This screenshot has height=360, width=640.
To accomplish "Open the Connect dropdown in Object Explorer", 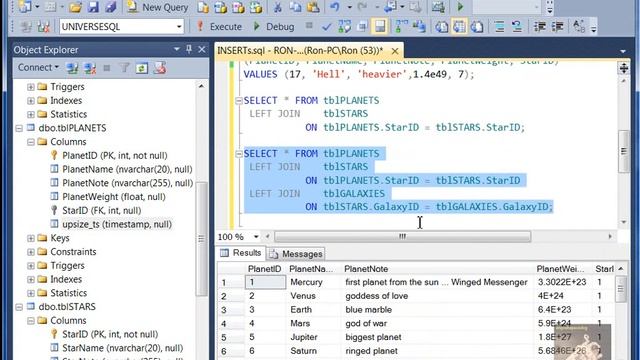I will pos(38,67).
